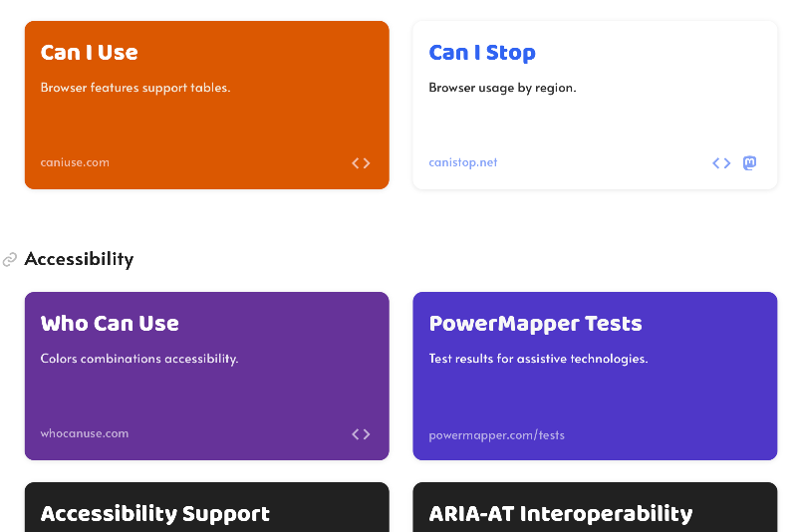Open the Can I Stop title link
Image resolution: width=797 pixels, height=532 pixels.
pos(482,53)
